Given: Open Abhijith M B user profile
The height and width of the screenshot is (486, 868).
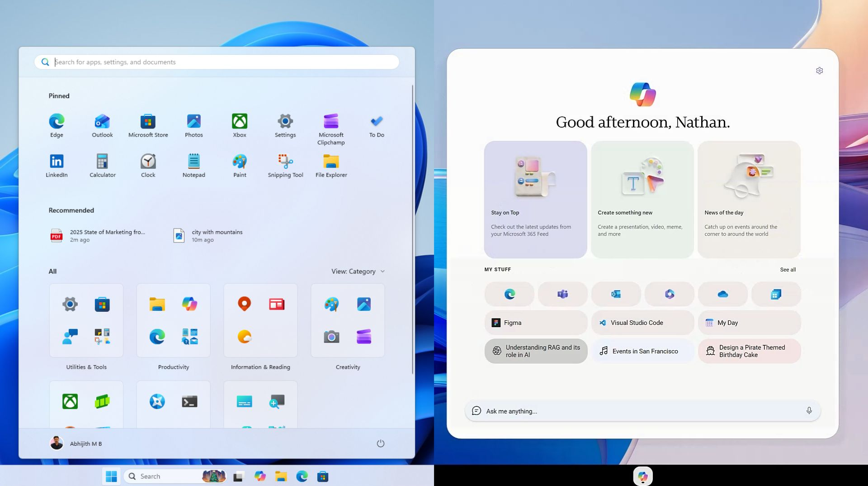Looking at the screenshot, I should pos(76,443).
